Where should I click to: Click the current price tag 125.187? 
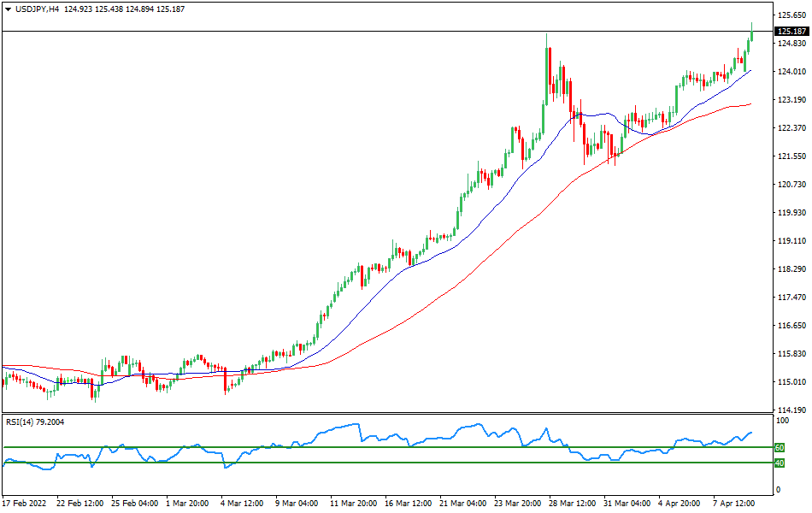click(x=791, y=32)
